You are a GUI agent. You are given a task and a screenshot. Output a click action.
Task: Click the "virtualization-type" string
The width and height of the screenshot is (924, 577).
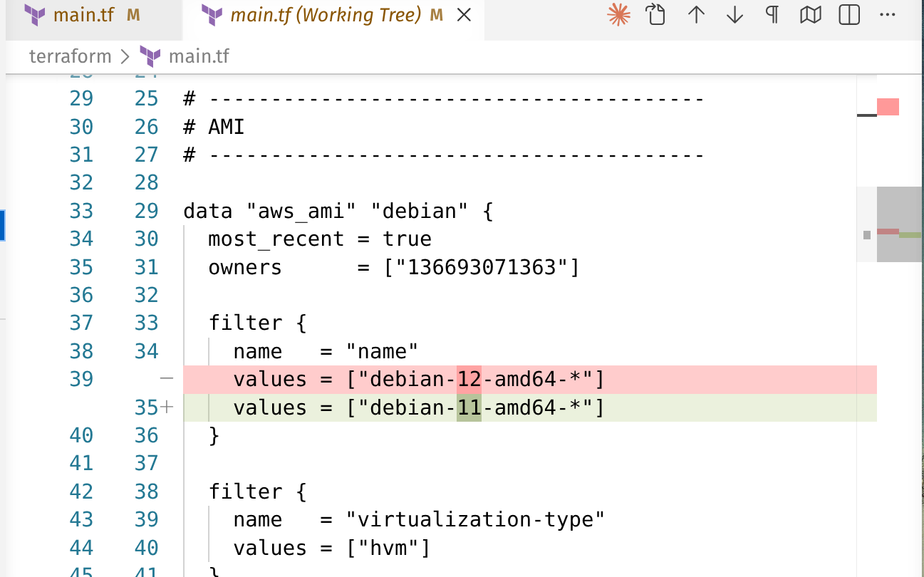coord(475,519)
